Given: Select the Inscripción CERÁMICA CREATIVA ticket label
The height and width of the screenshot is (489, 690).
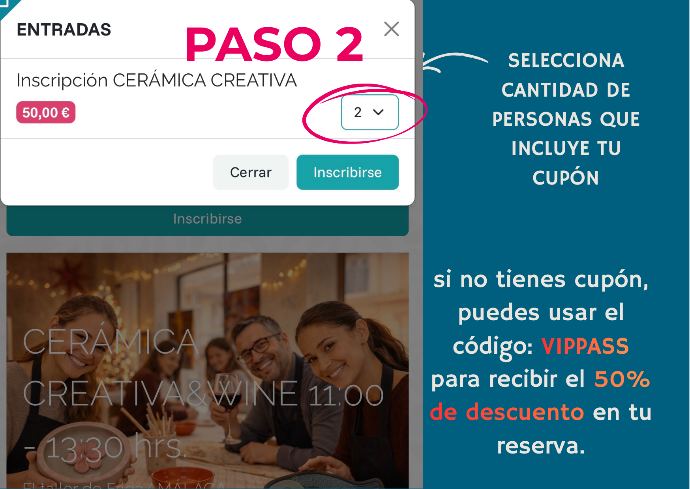Looking at the screenshot, I should pyautogui.click(x=157, y=81).
